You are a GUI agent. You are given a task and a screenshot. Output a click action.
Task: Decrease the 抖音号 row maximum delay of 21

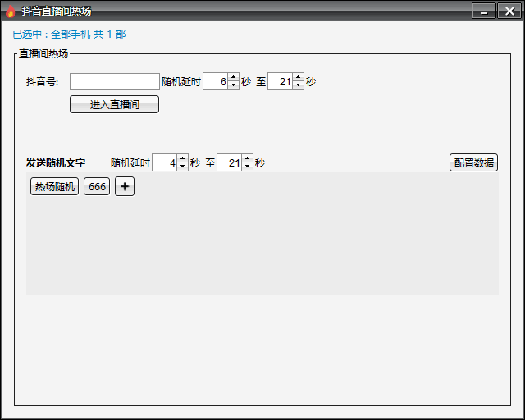(298, 85)
